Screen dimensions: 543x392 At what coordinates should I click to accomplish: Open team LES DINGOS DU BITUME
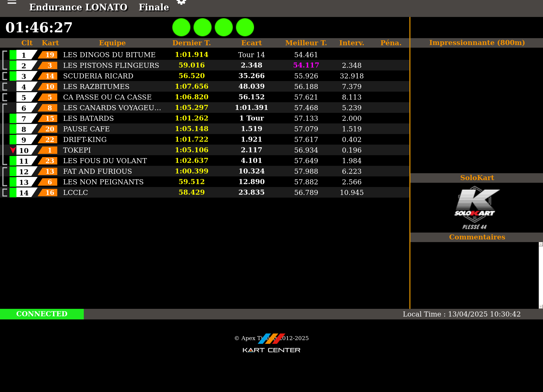[109, 55]
